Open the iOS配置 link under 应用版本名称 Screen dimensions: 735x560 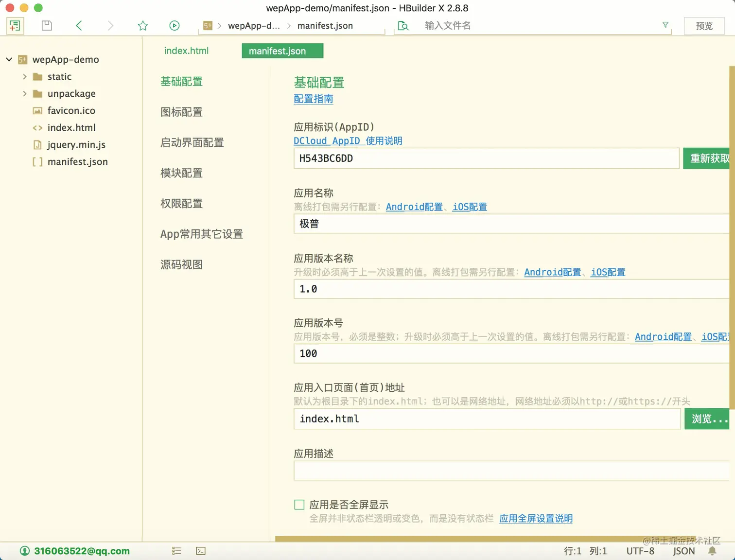pos(608,272)
